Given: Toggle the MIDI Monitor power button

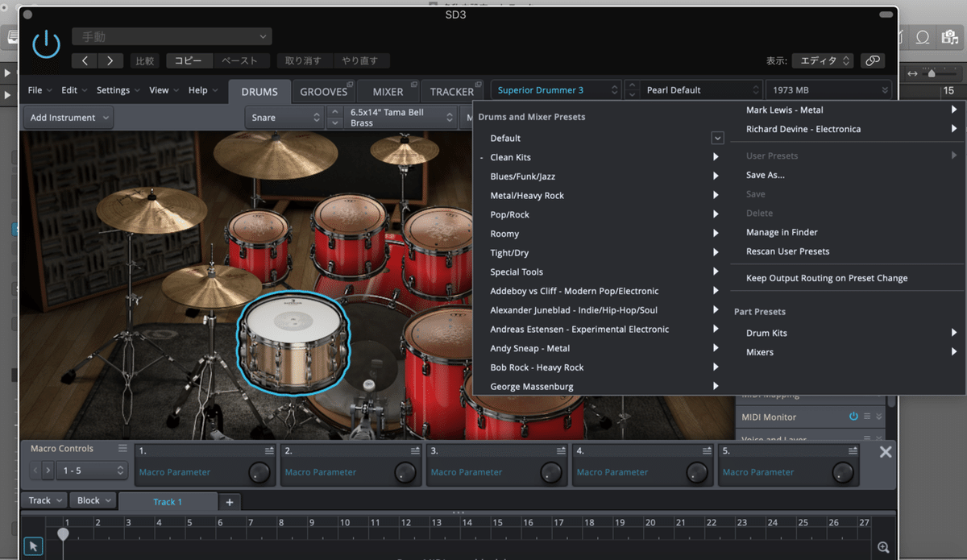Looking at the screenshot, I should (x=853, y=417).
